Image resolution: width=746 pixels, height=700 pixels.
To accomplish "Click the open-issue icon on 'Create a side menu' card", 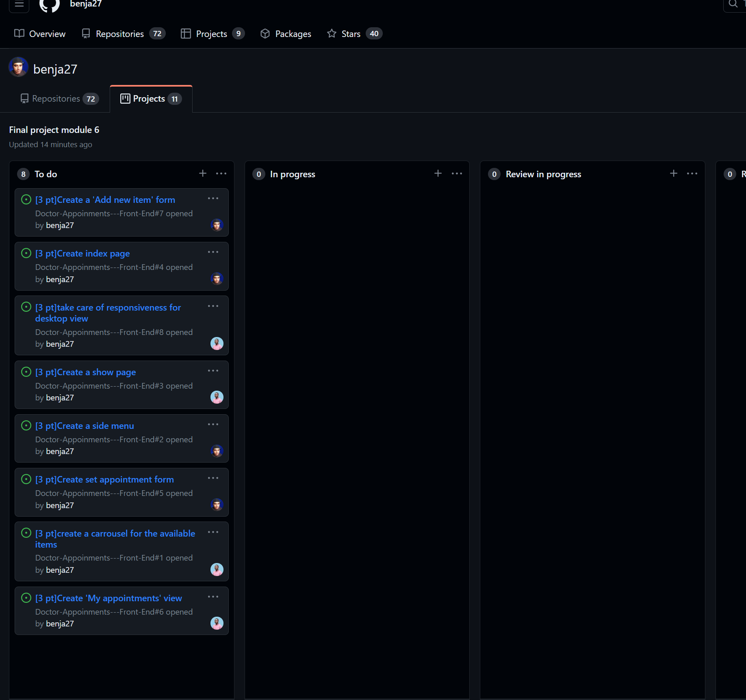I will 26,425.
